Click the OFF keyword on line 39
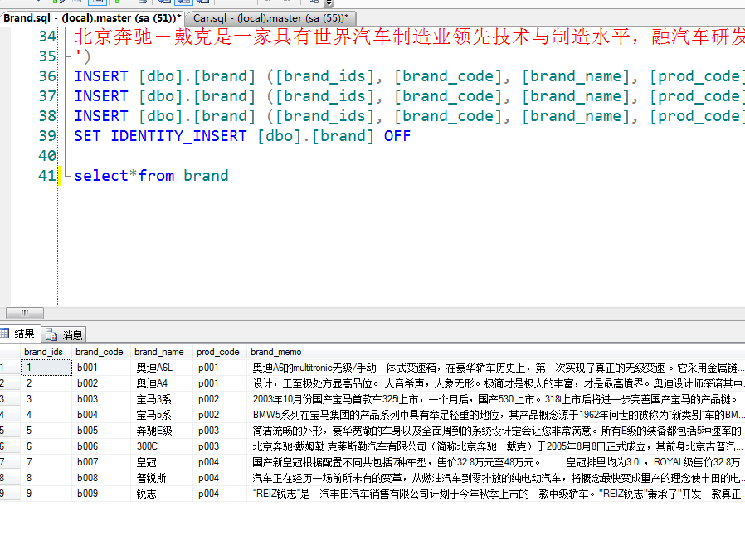 click(x=397, y=136)
